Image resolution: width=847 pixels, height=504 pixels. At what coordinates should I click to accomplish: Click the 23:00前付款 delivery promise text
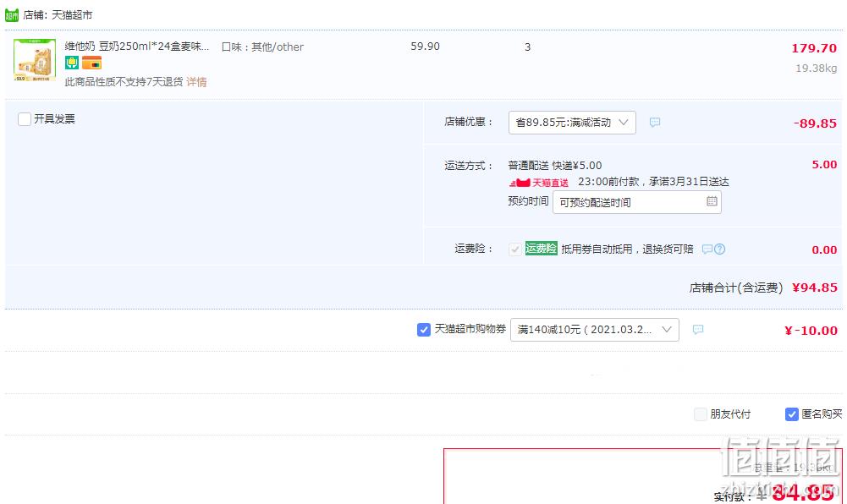pyautogui.click(x=653, y=182)
